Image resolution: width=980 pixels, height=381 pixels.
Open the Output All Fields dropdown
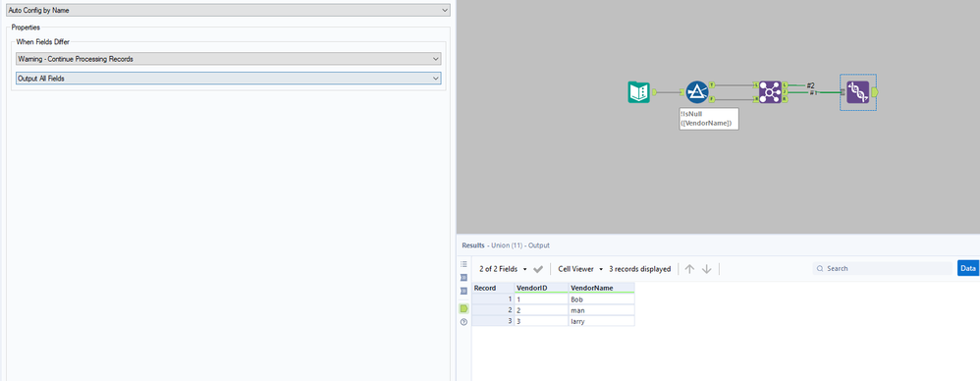pyautogui.click(x=229, y=79)
